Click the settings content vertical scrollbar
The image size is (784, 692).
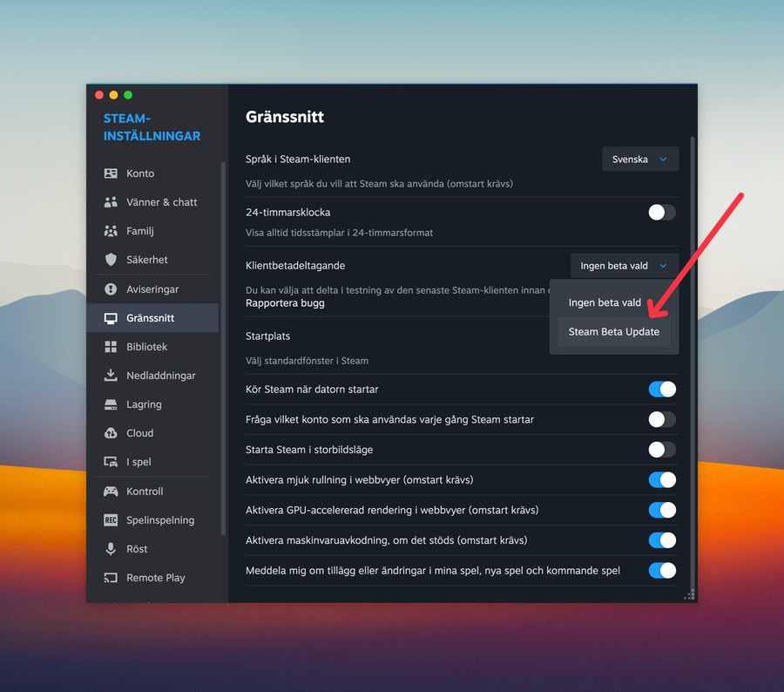click(x=693, y=349)
